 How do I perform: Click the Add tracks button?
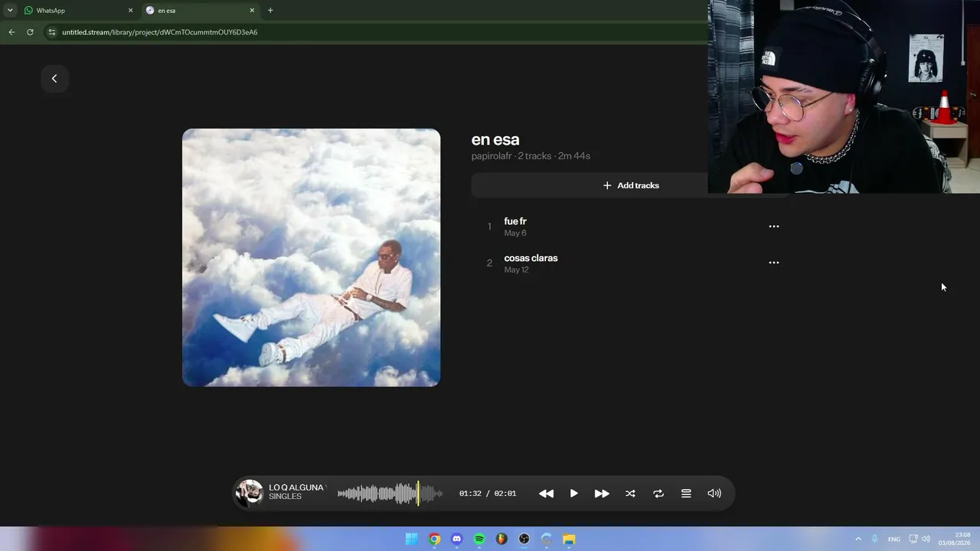click(630, 185)
